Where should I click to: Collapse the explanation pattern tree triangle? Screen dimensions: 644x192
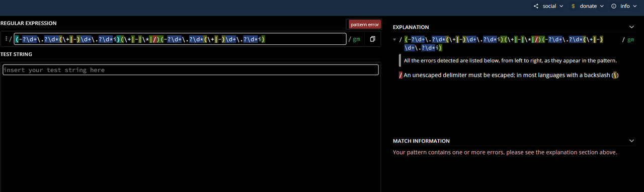394,39
